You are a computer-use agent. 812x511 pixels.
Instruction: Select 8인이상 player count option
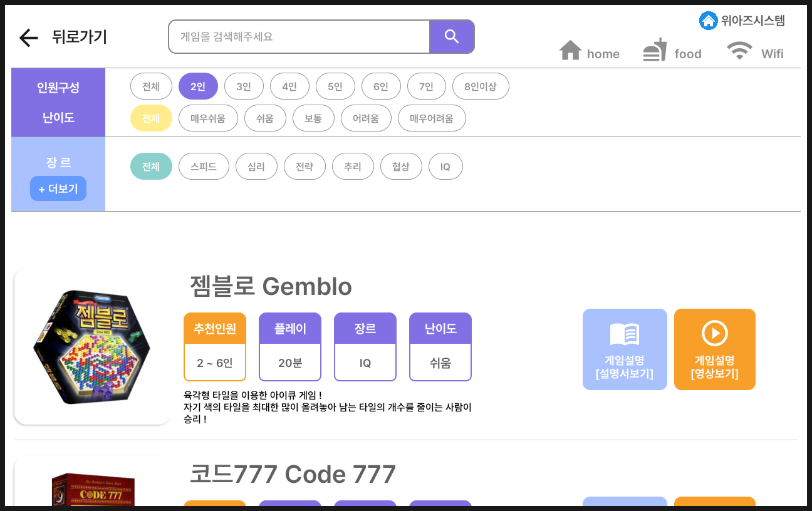pos(480,86)
